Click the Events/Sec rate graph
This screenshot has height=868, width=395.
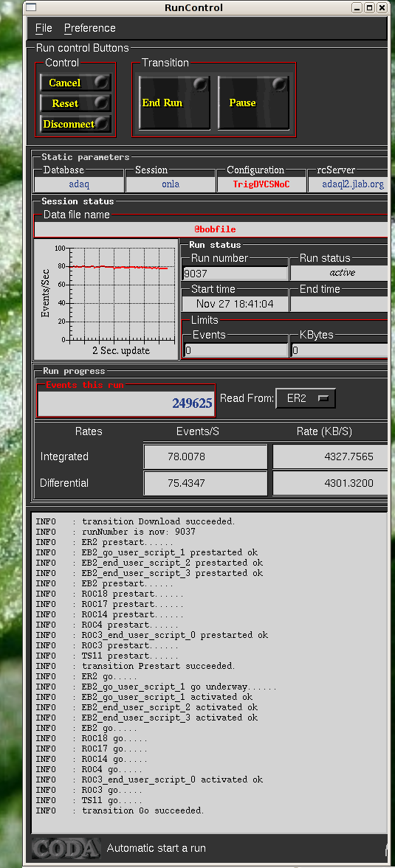(x=104, y=299)
